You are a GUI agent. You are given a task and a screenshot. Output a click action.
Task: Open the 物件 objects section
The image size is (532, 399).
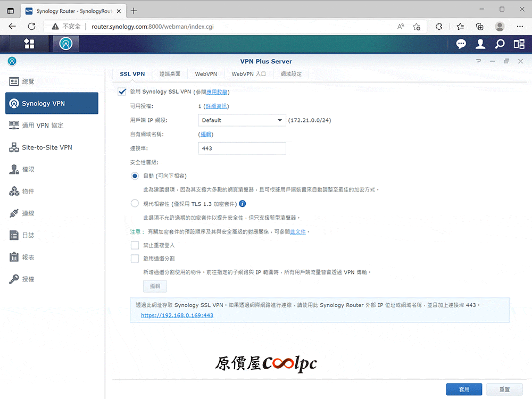coord(52,191)
